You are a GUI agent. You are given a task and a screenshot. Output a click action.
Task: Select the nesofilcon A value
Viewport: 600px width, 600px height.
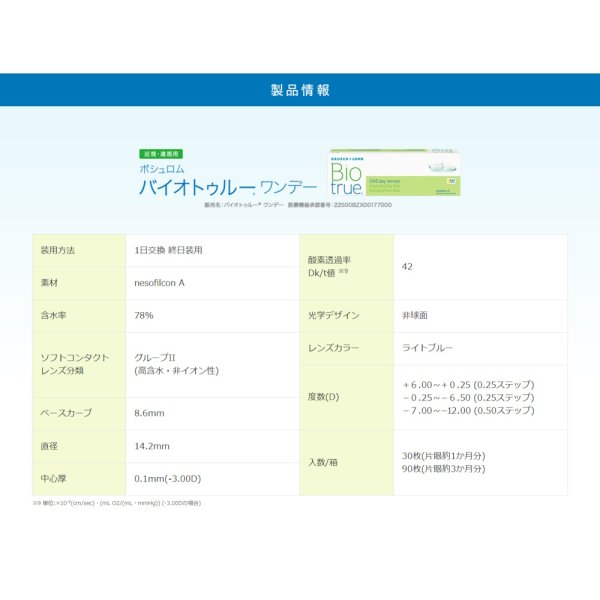coord(160,283)
